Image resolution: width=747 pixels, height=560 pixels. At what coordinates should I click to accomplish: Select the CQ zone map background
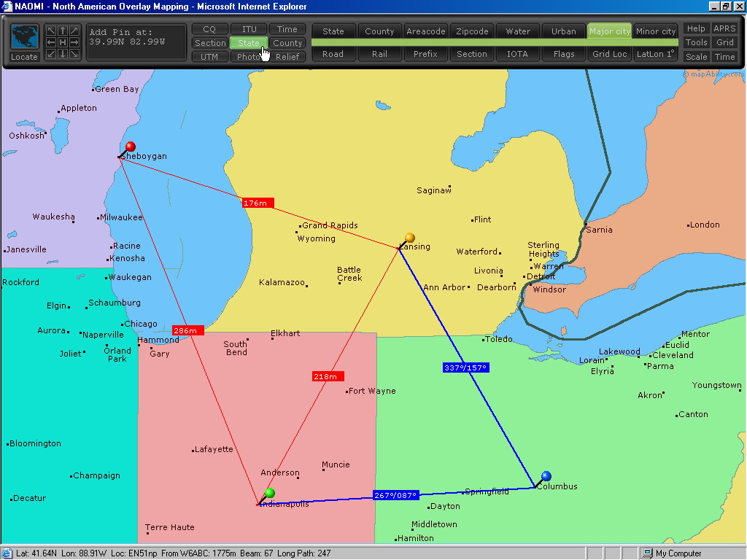click(209, 29)
